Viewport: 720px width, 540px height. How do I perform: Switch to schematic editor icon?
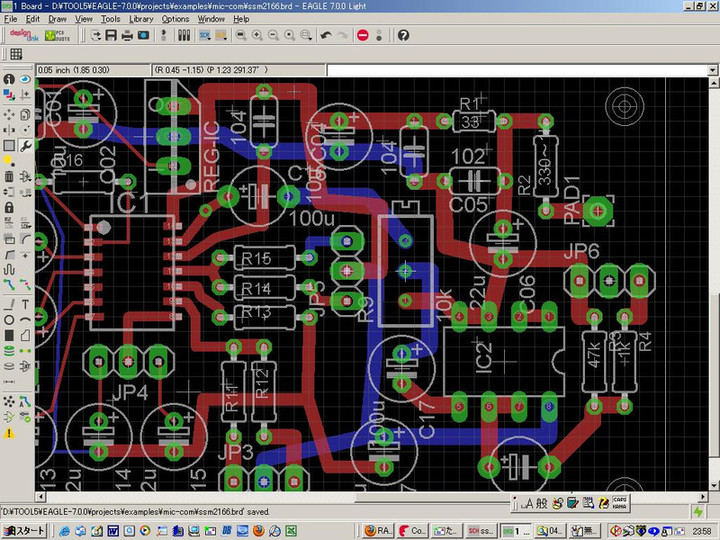click(204, 35)
